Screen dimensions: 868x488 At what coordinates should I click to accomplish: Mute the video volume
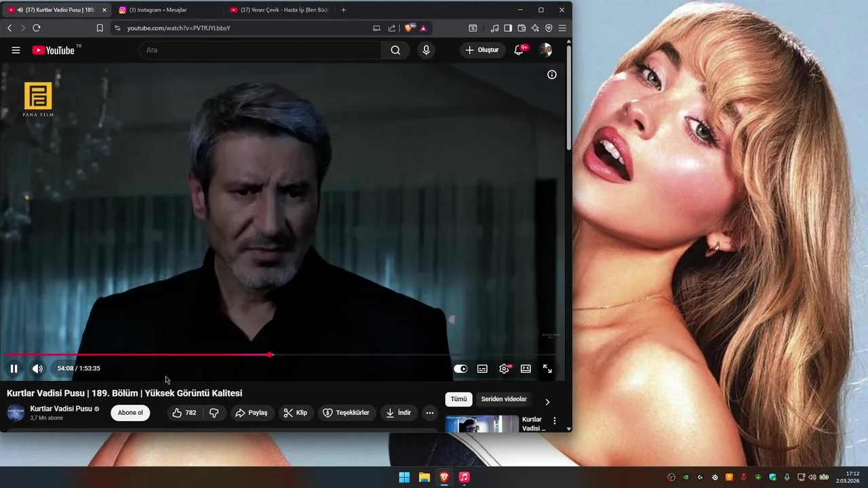point(37,369)
